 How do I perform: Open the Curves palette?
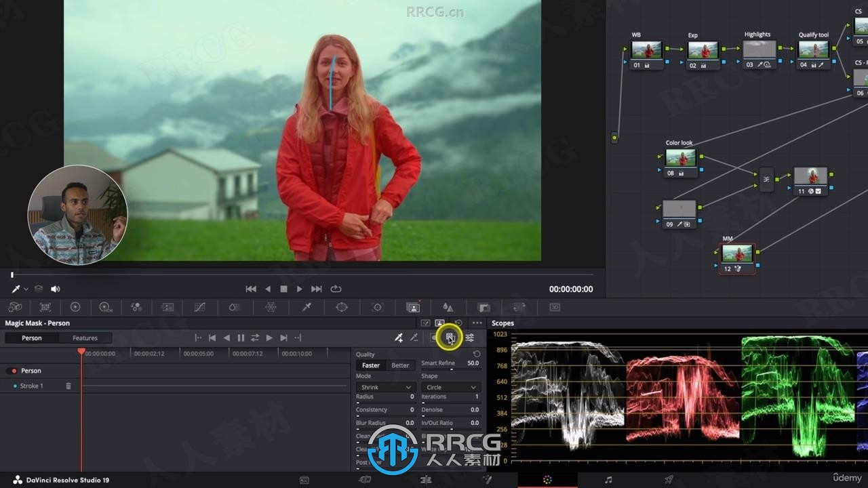(199, 307)
